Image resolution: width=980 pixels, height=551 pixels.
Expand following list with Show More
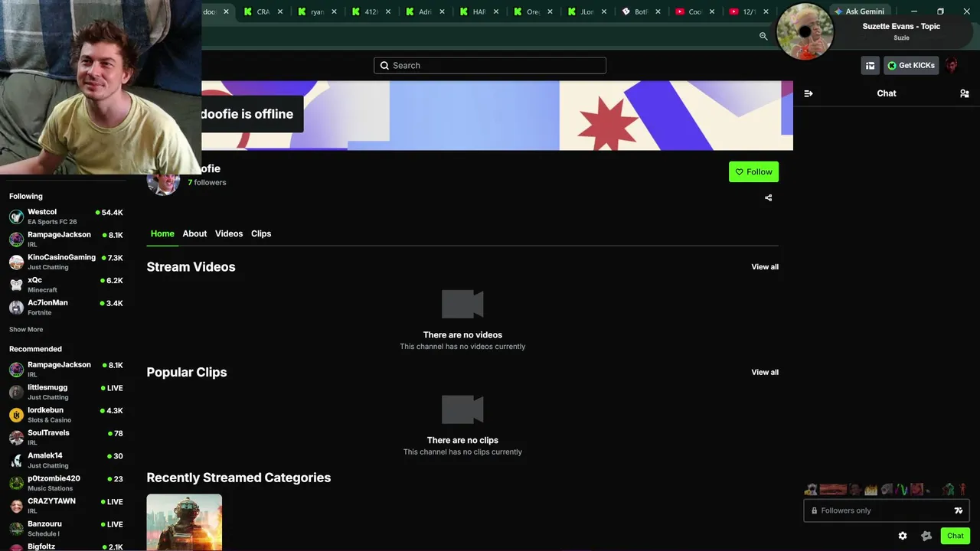[26, 330]
